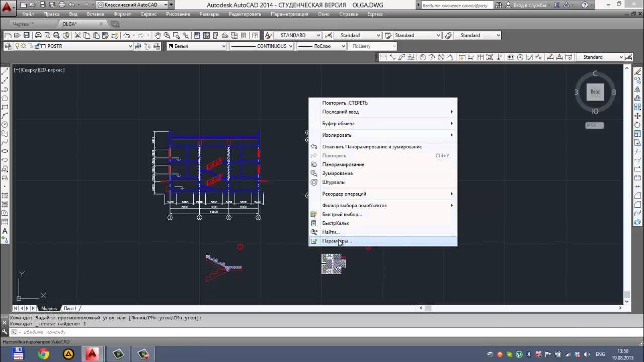The width and height of the screenshot is (644, 362).
Task: Click the [Сверху] viewport view control
Action: click(29, 70)
